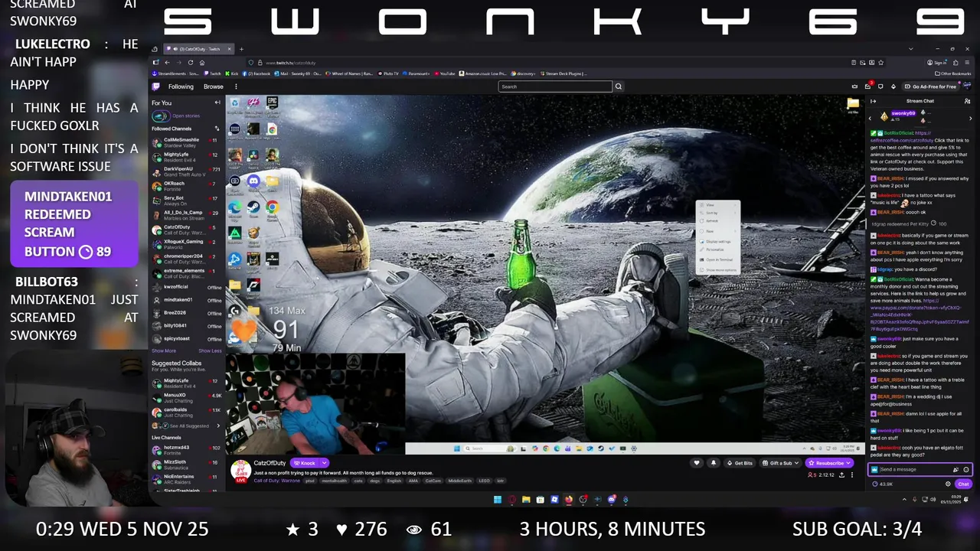Open chat settings gear
The width and height of the screenshot is (980, 551).
pos(948,484)
